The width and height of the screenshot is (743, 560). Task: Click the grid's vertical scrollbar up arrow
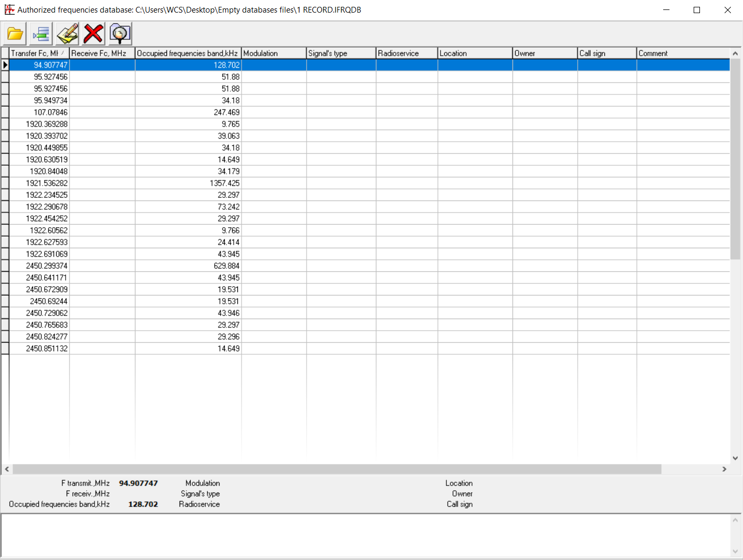click(x=735, y=54)
